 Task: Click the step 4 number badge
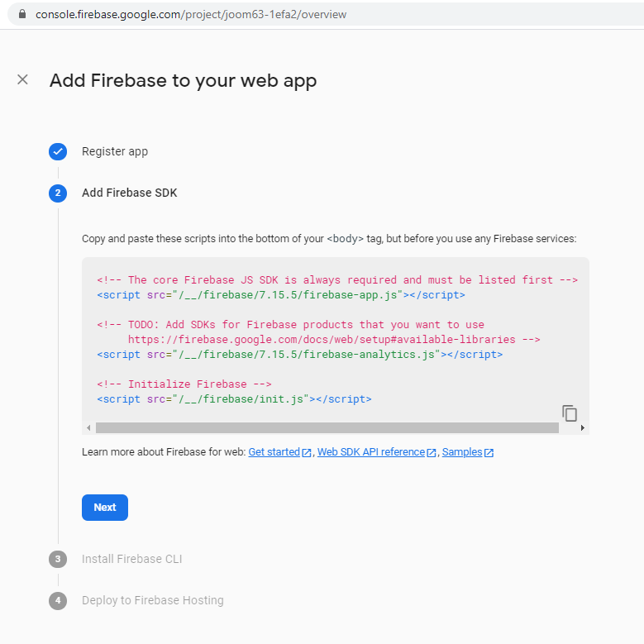(x=58, y=600)
